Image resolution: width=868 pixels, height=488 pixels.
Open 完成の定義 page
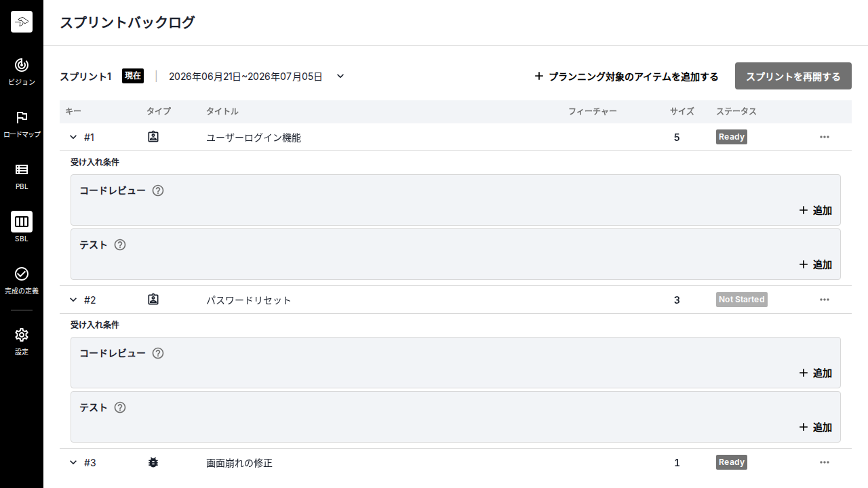22,281
